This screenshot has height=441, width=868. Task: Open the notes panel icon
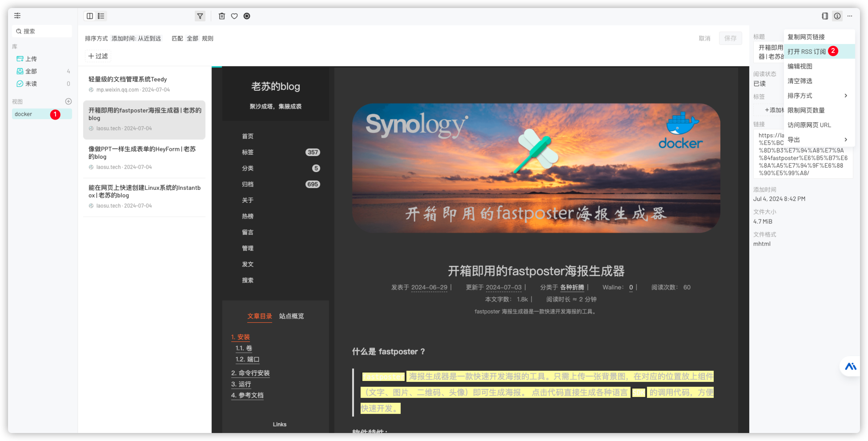point(825,16)
